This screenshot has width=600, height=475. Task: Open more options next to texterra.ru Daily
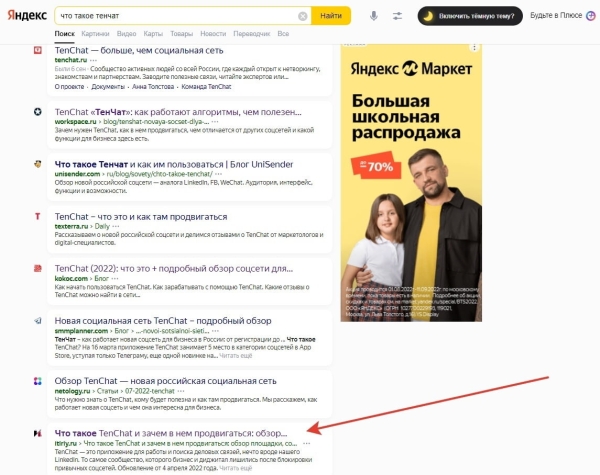[x=116, y=226]
